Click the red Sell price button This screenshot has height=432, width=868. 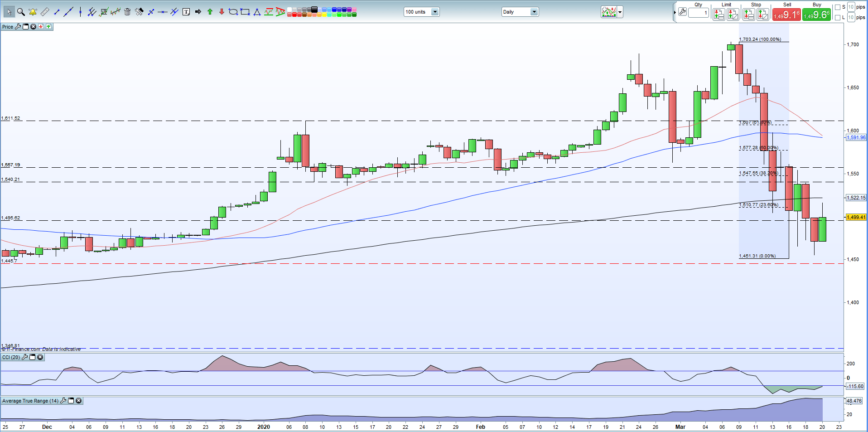[786, 15]
